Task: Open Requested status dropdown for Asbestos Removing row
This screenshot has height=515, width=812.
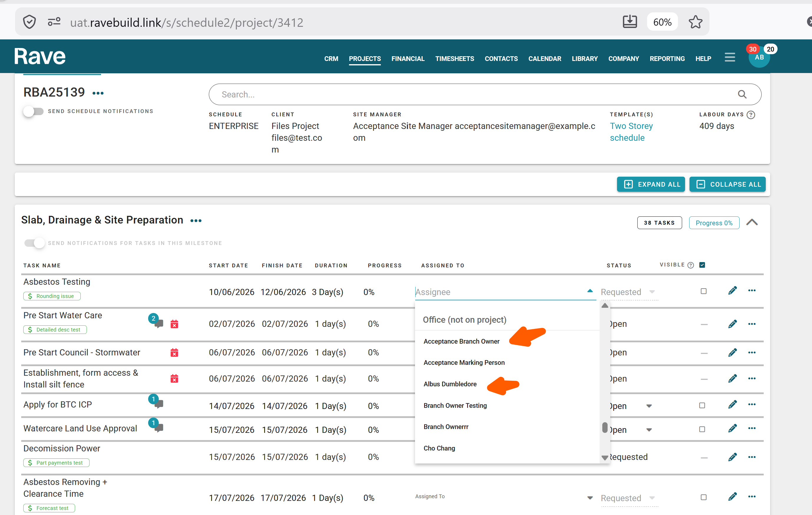Action: (x=629, y=499)
